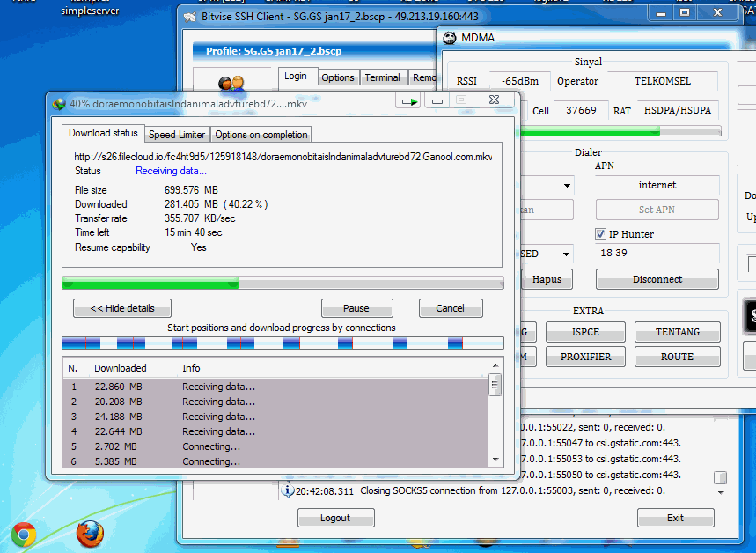Click the transfer rate 355.707 KB/sec
The height and width of the screenshot is (553, 756).
click(x=200, y=218)
